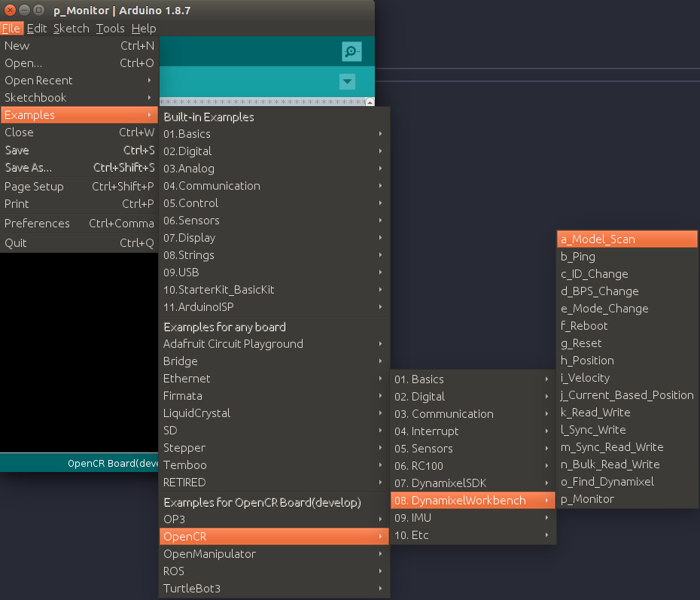This screenshot has width=700, height=600.
Task: Select the a_Model_Scan example sketch
Action: click(x=627, y=238)
